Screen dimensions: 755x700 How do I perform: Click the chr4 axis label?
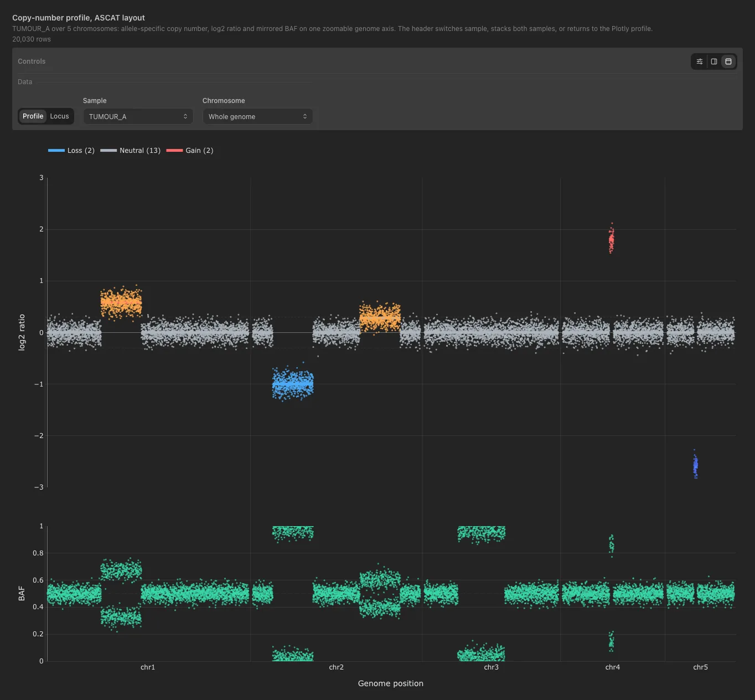[x=613, y=667]
